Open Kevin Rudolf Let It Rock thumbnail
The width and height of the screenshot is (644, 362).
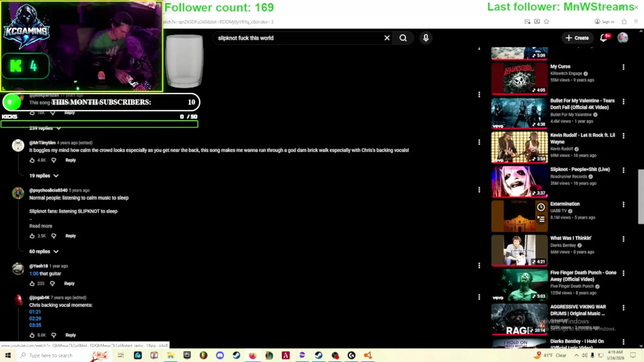[519, 147]
